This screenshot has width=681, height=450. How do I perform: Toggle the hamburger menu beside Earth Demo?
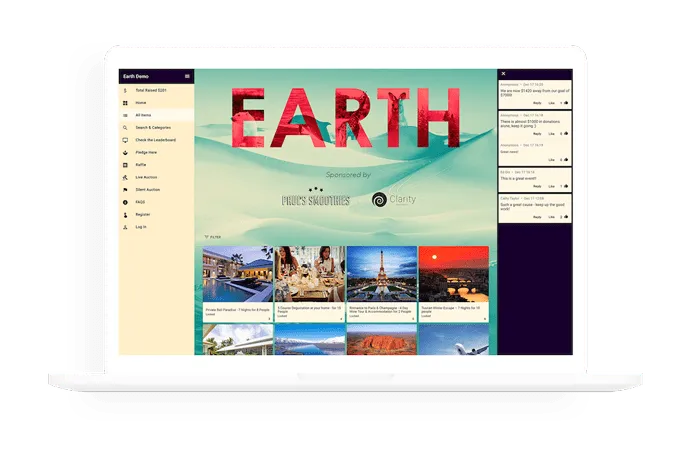point(187,76)
